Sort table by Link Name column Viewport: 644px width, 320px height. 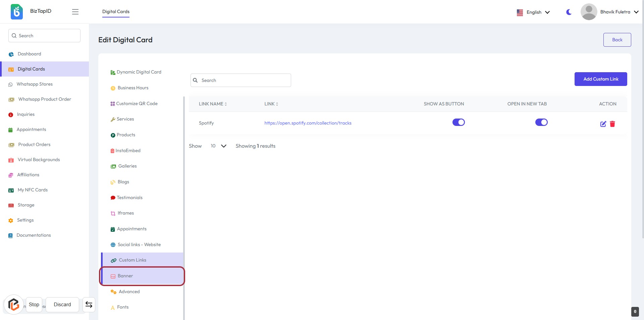213,104
